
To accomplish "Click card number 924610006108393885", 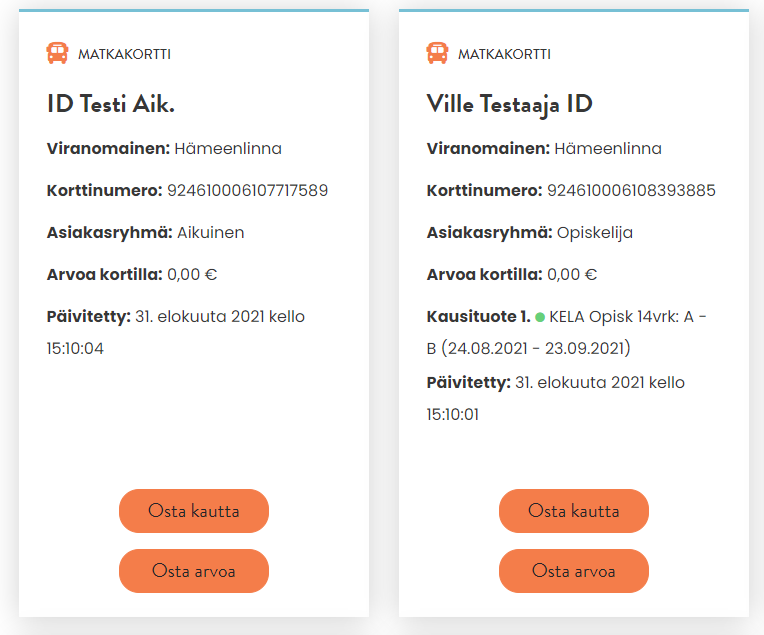I will (x=631, y=190).
